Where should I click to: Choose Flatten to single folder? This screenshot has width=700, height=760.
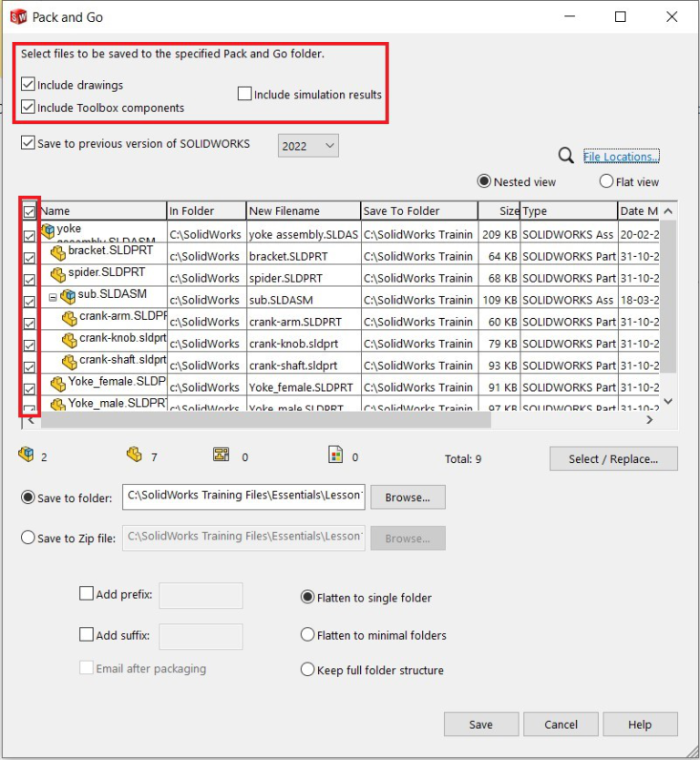[307, 597]
